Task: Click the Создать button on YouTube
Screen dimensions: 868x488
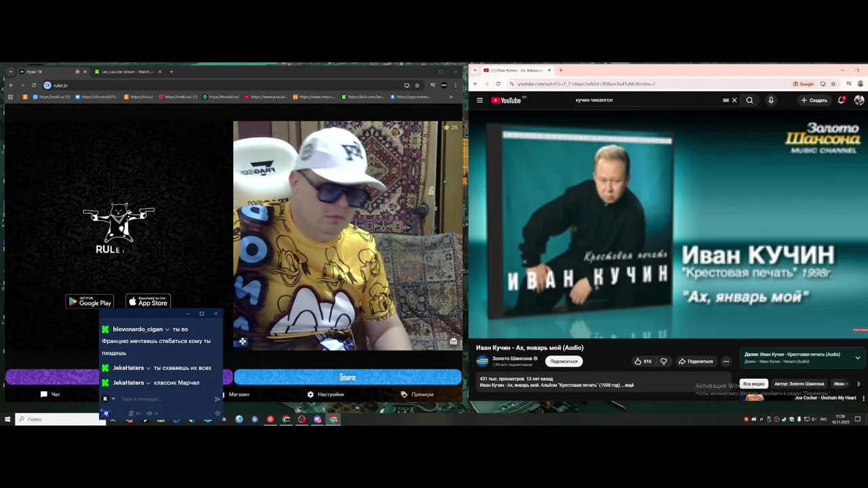Action: point(814,100)
